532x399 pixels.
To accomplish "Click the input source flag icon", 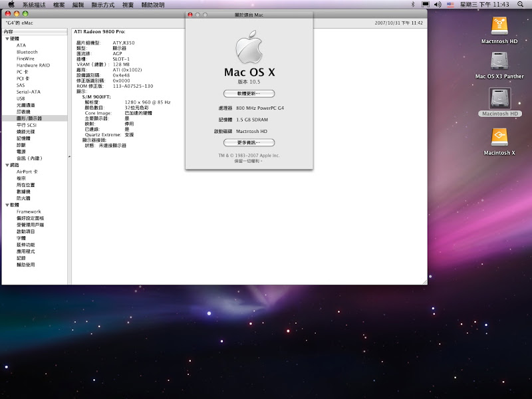I will click(x=450, y=5).
